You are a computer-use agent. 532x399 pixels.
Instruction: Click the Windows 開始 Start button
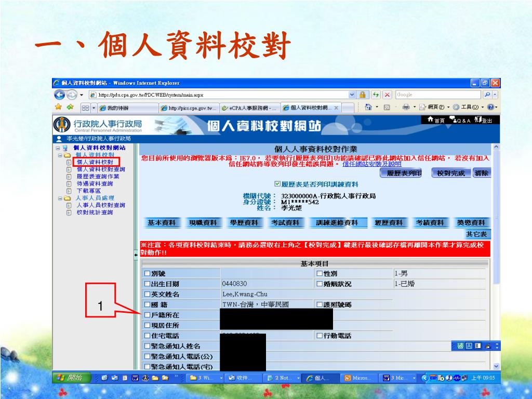point(72,378)
